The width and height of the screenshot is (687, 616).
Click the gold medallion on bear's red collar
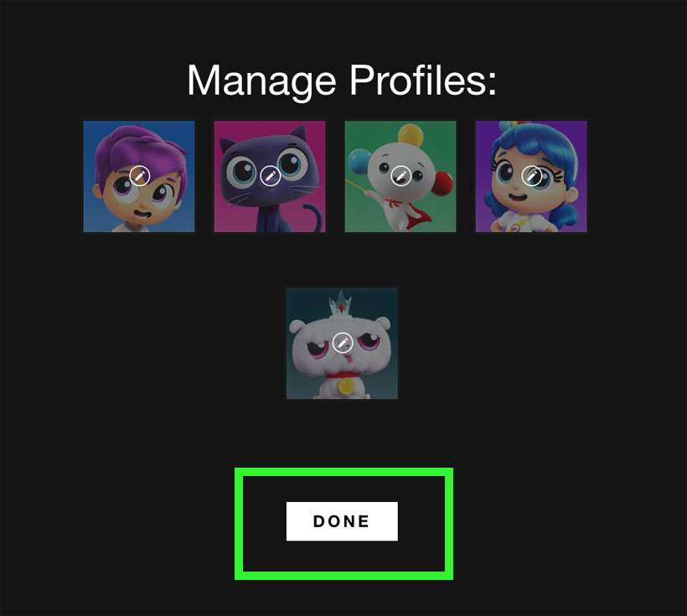point(346,386)
